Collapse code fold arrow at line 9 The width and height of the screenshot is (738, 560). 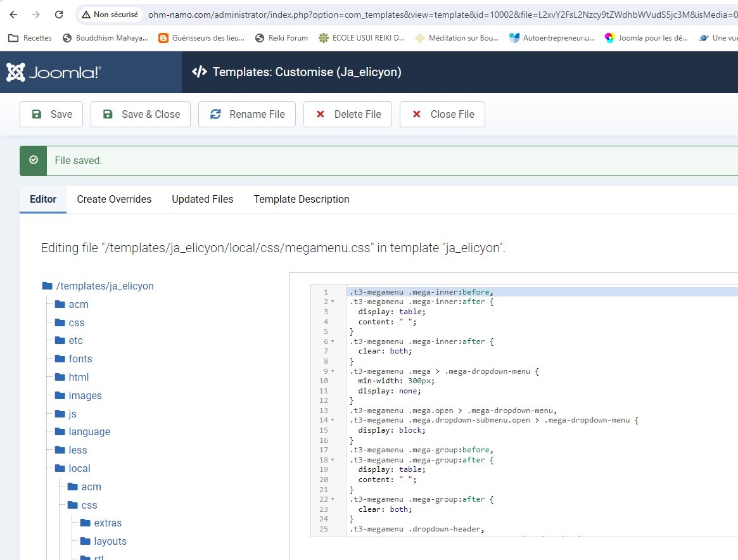tap(333, 371)
